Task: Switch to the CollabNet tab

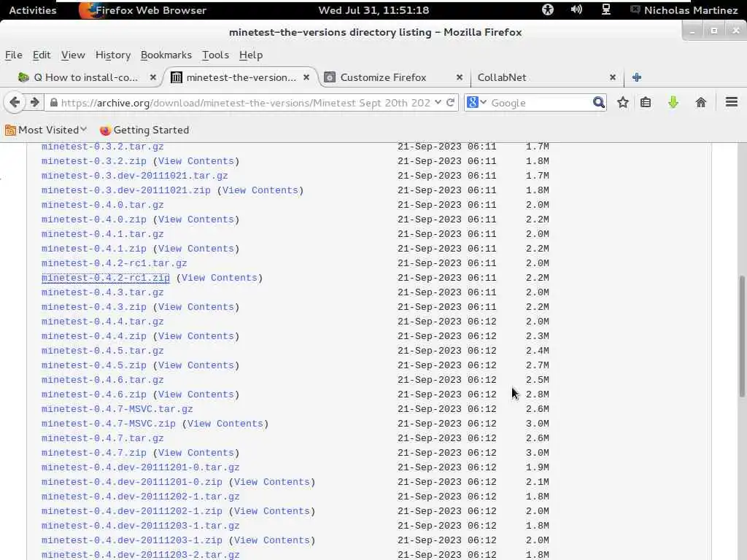Action: click(x=502, y=77)
